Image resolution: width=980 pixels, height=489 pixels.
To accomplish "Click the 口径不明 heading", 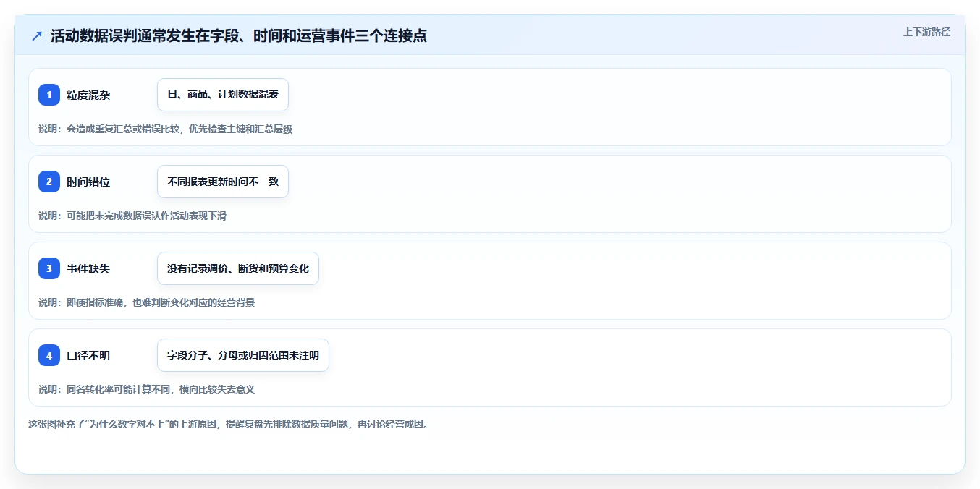I will pyautogui.click(x=88, y=355).
